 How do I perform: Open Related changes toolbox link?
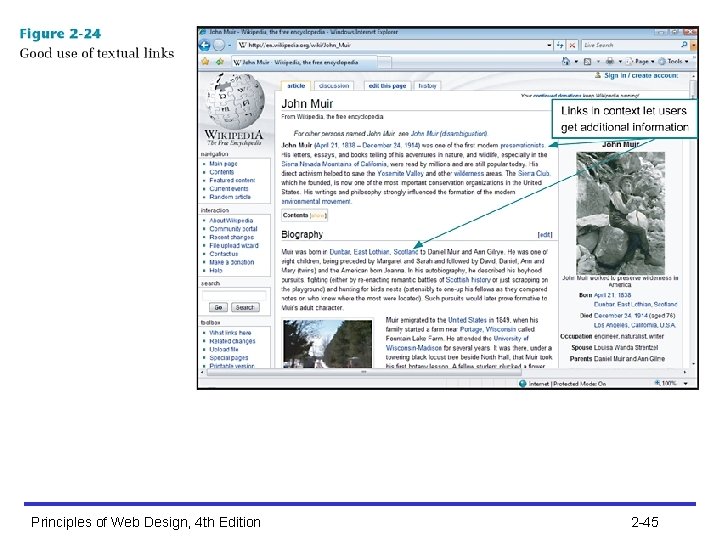click(x=232, y=341)
